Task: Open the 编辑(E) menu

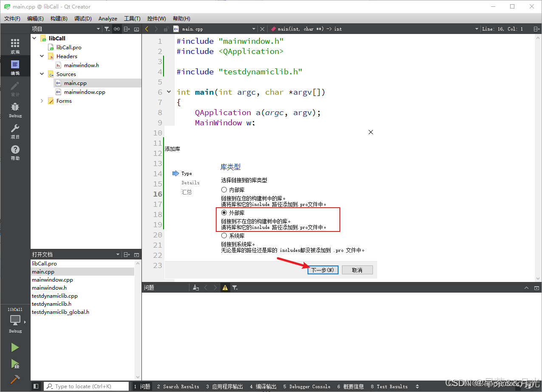Action: [35, 18]
